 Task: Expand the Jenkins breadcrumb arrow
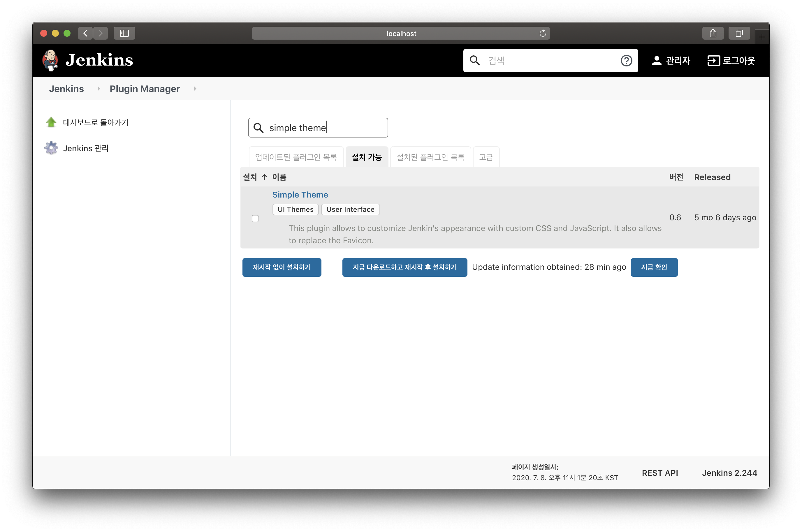point(99,89)
